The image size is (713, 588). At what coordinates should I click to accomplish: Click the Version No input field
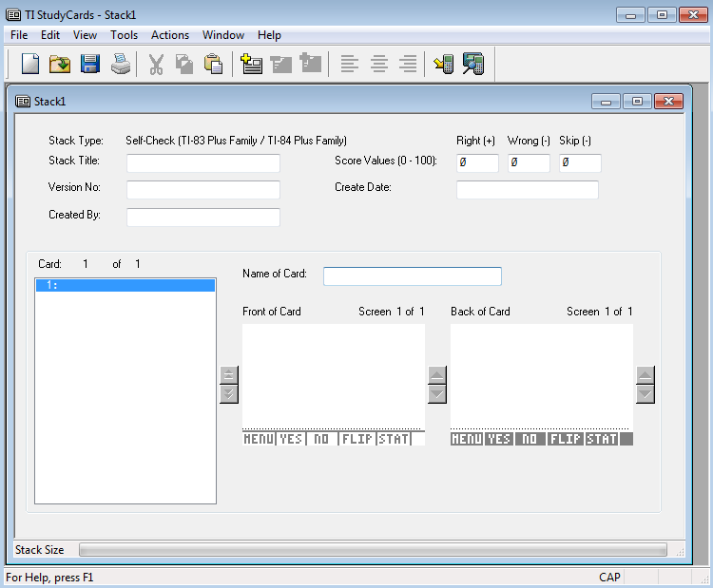[x=203, y=189]
